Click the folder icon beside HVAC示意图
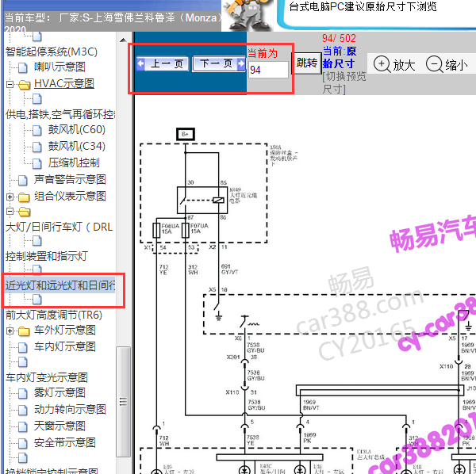 (24, 85)
